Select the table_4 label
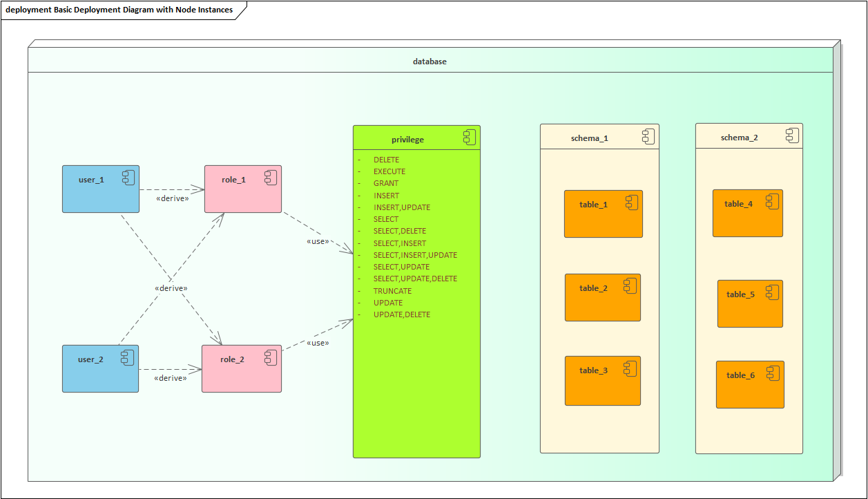Viewport: 868px width, 499px height. (x=739, y=204)
